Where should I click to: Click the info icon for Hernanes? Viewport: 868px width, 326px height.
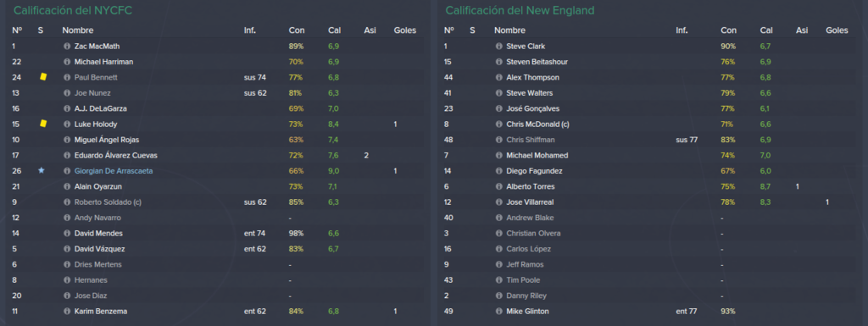click(67, 280)
